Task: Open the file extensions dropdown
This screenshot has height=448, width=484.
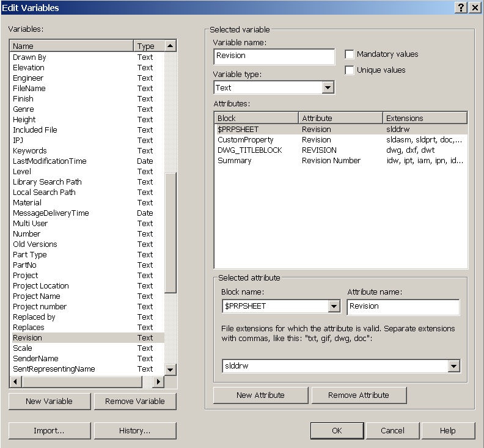Action: (x=453, y=366)
